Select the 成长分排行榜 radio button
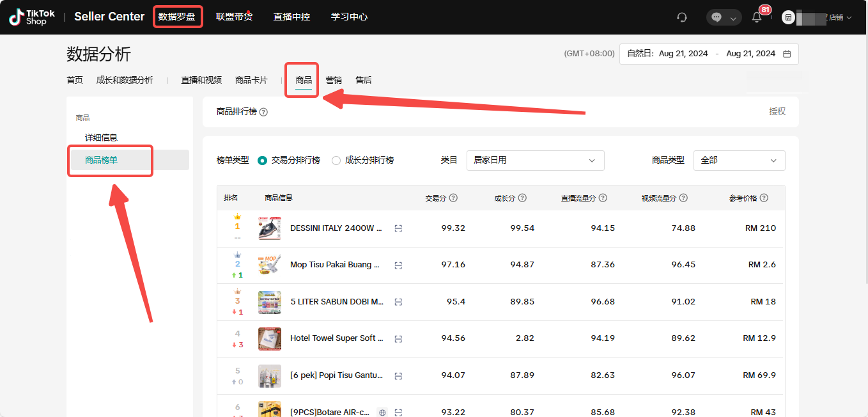 click(x=336, y=161)
